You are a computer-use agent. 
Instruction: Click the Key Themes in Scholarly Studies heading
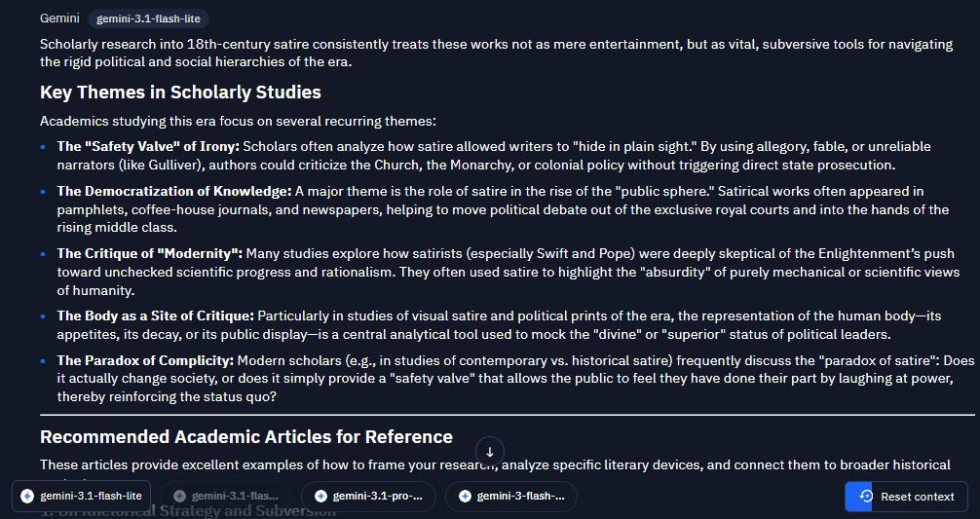click(x=180, y=93)
